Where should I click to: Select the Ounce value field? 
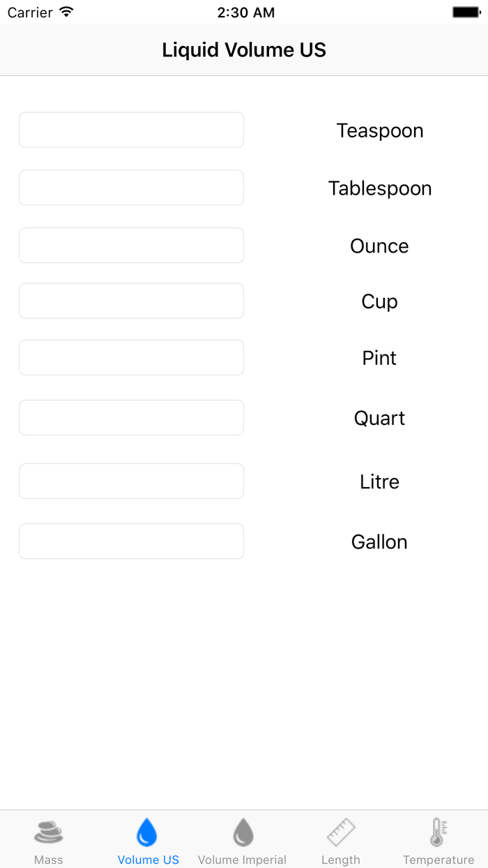[x=131, y=246]
